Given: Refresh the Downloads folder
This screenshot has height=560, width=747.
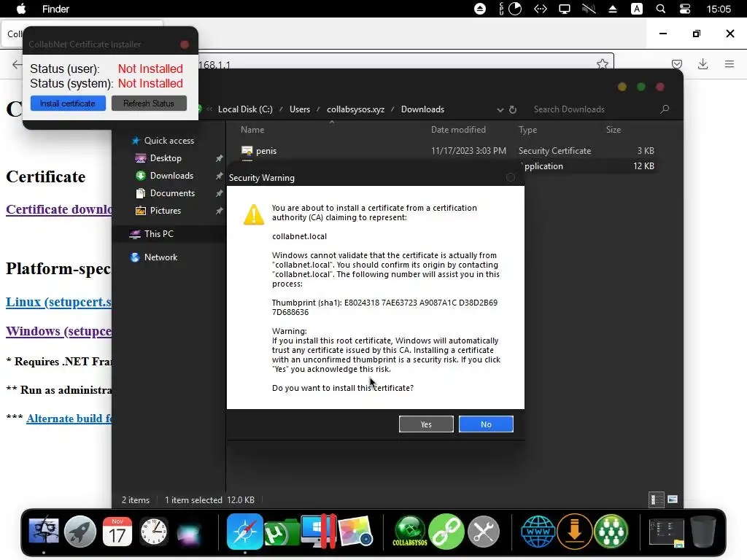Looking at the screenshot, I should pos(513,109).
